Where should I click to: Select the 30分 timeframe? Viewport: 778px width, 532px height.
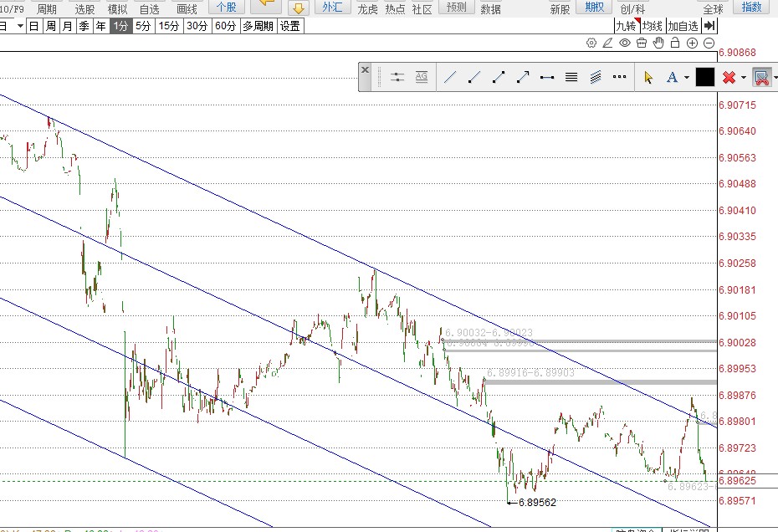197,26
